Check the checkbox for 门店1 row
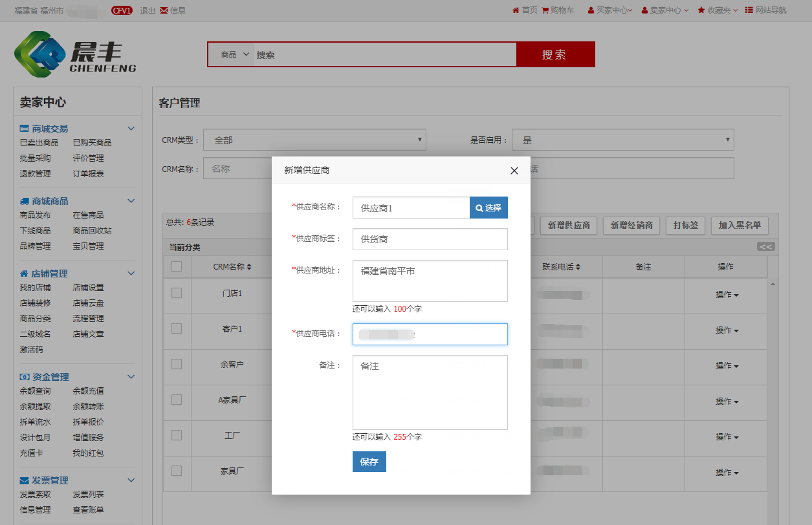The image size is (812, 525). [x=177, y=293]
